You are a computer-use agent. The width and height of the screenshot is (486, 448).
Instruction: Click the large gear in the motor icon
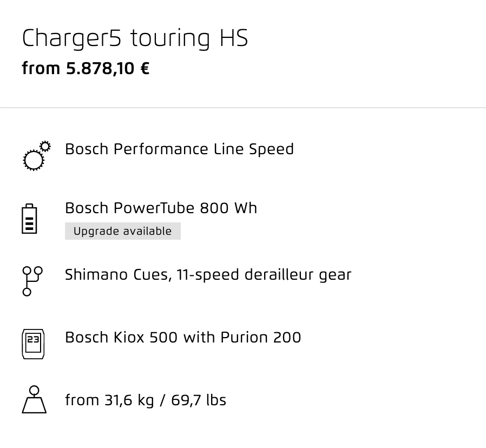34,160
